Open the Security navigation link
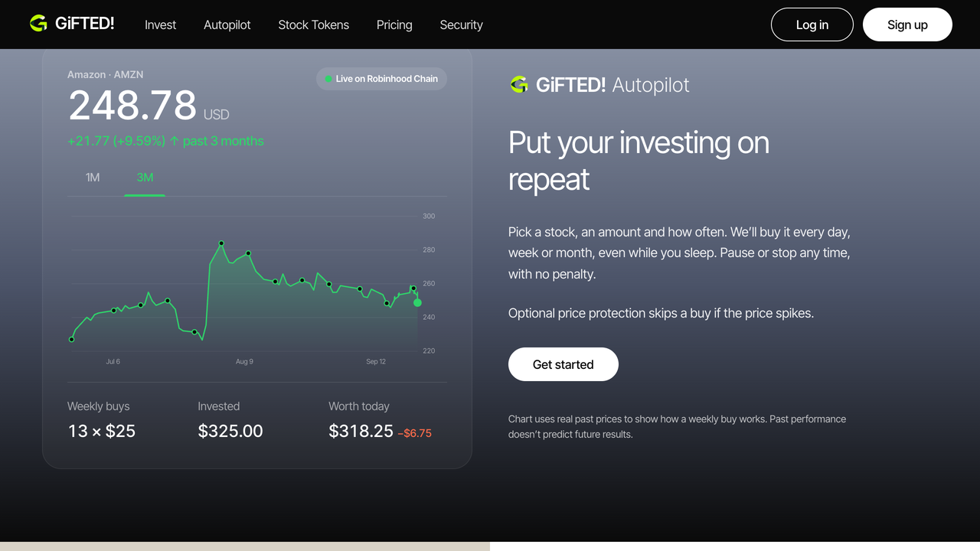Viewport: 980px width, 551px height. 461,24
